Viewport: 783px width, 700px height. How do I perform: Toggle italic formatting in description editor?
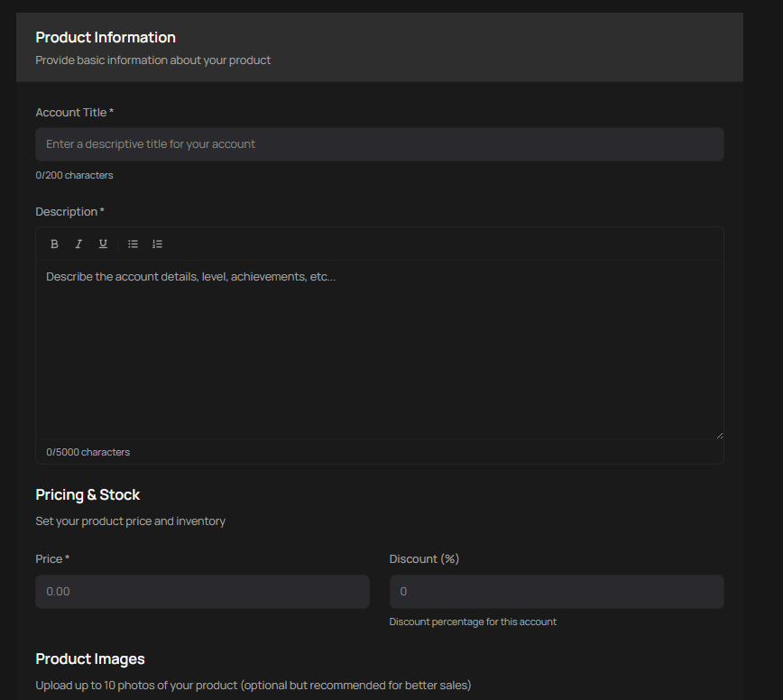tap(78, 244)
